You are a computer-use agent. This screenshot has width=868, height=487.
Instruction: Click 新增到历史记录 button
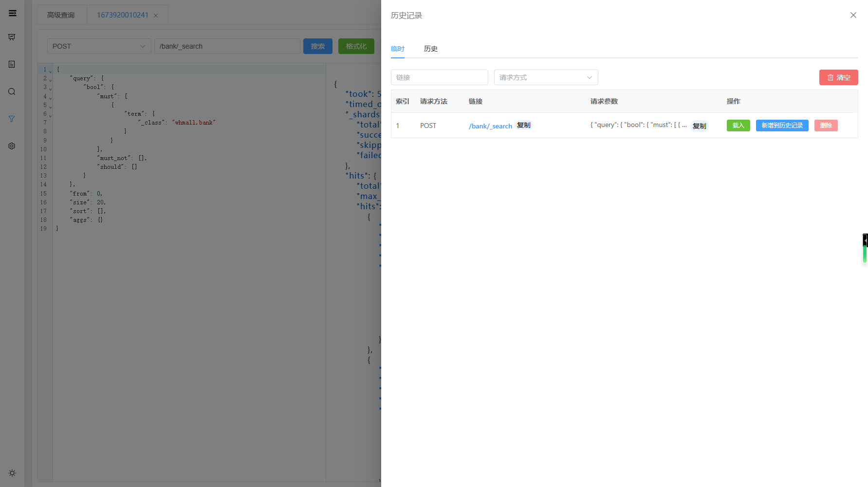coord(782,126)
